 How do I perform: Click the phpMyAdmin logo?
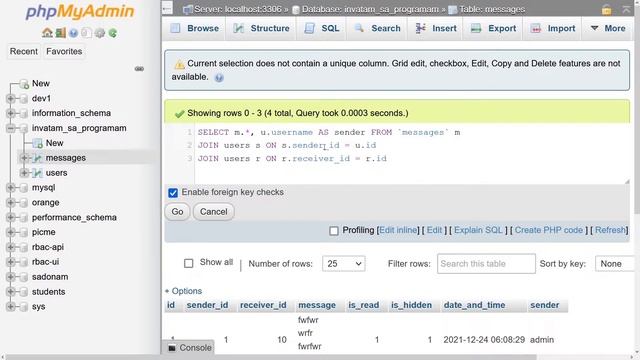point(80,11)
